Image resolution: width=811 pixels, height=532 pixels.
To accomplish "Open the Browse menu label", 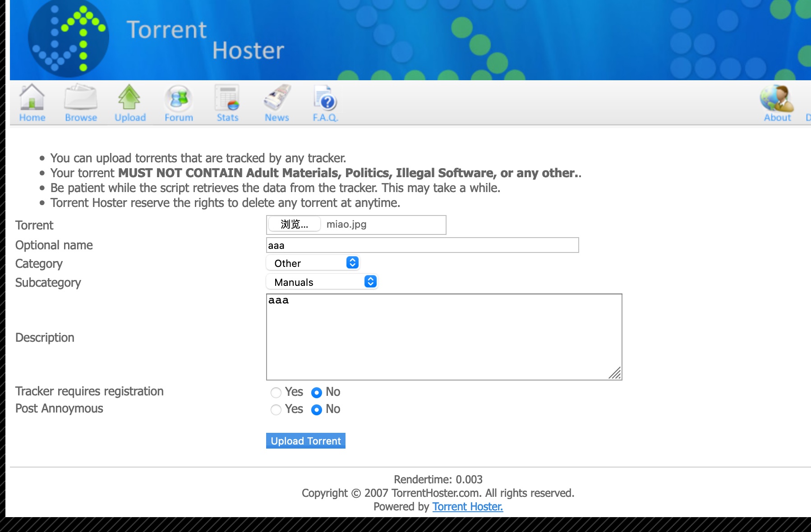I will click(81, 118).
